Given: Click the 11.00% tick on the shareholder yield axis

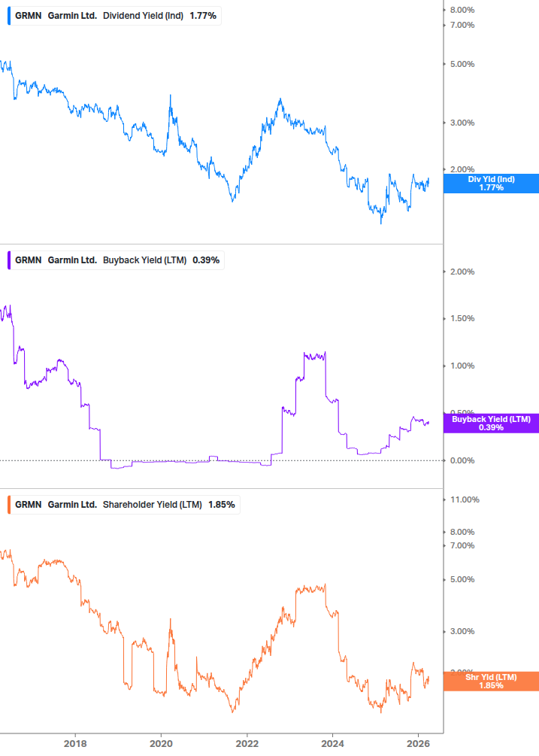Looking at the screenshot, I should pyautogui.click(x=465, y=499).
